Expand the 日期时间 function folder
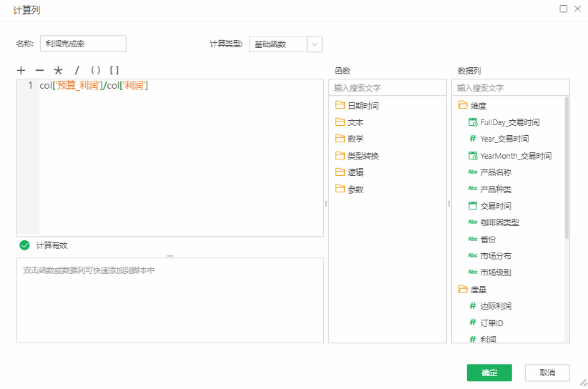Viewport: 588px width, 389px height. pyautogui.click(x=363, y=106)
